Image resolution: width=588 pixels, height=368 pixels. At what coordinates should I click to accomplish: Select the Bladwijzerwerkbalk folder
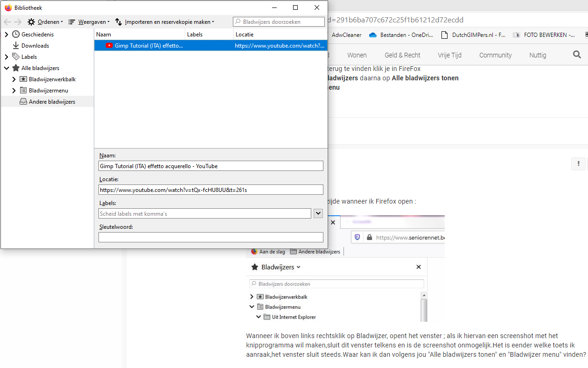coord(52,79)
